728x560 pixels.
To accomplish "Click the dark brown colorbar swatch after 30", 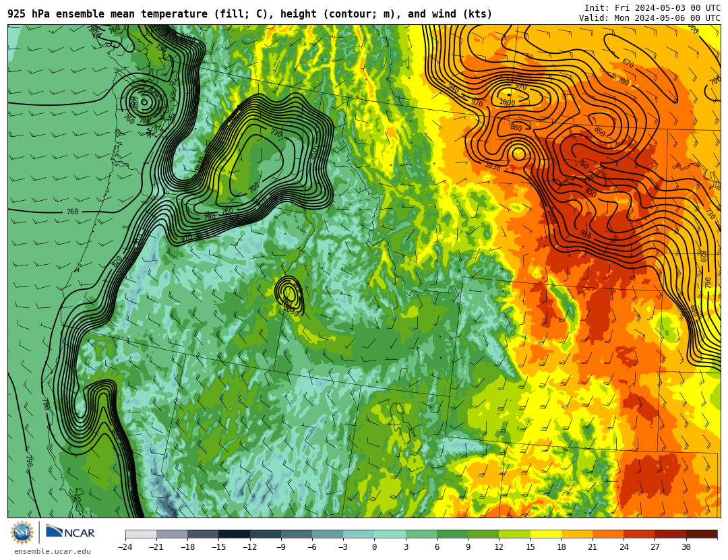I will [x=702, y=534].
